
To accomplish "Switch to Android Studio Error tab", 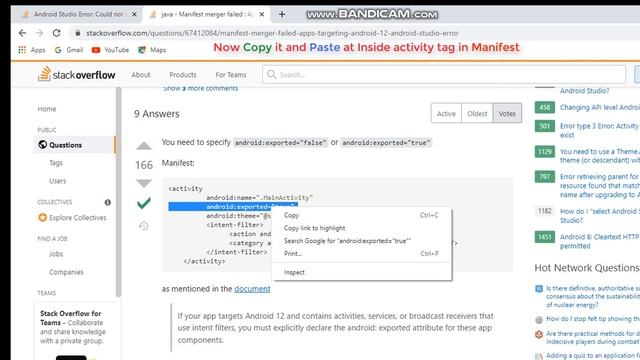I will pos(78,14).
